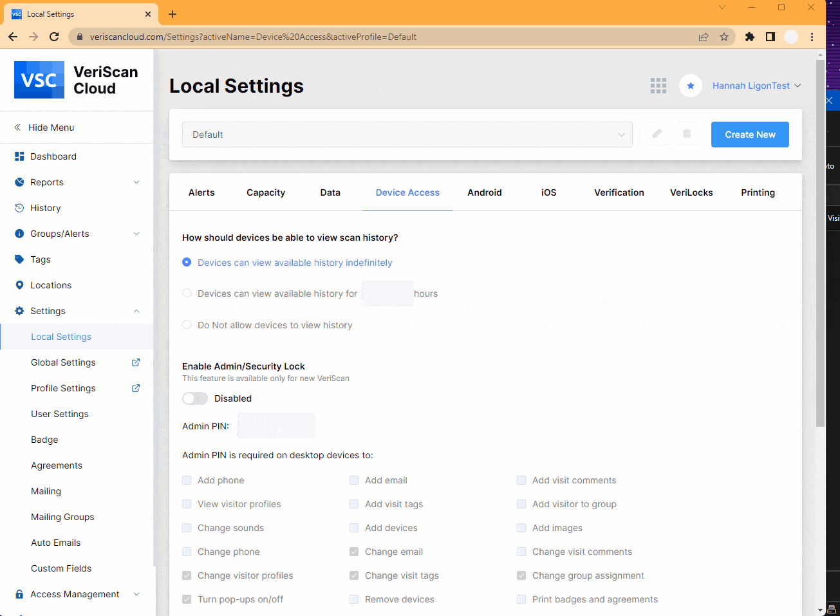Viewport: 840px width, 616px height.
Task: Click the VeriScan Cloud VSC logo
Action: coord(39,80)
